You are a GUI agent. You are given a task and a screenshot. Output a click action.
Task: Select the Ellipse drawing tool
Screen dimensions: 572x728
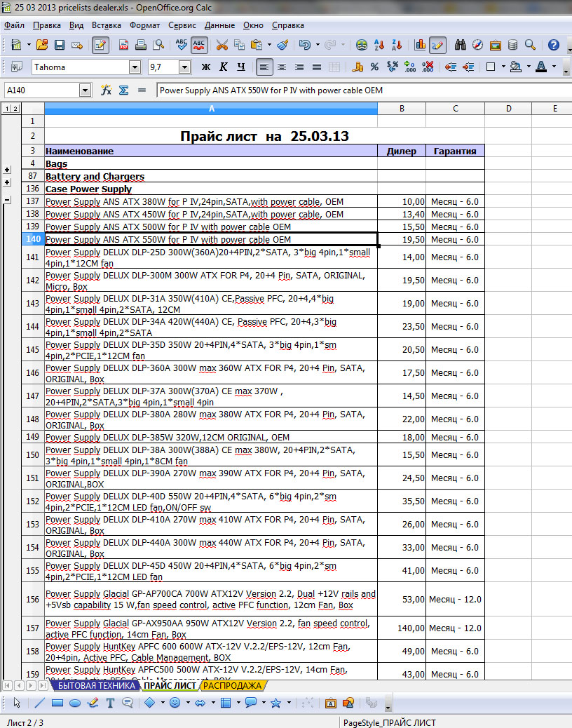click(x=75, y=703)
